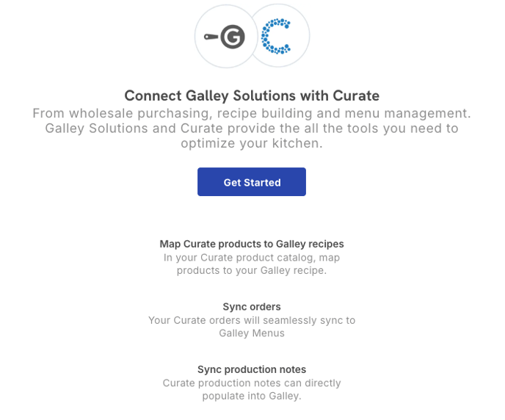Click the 'populate into Galley' text line
The width and height of the screenshot is (505, 420).
pyautogui.click(x=252, y=396)
